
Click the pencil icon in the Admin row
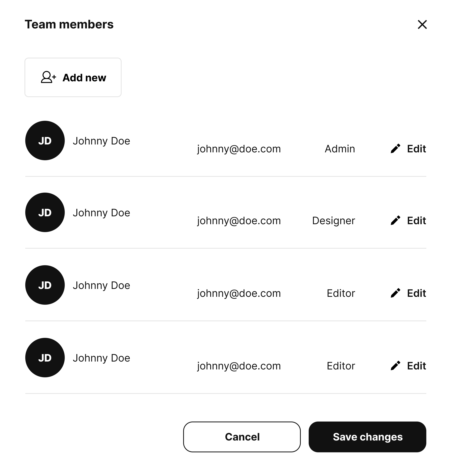(395, 149)
